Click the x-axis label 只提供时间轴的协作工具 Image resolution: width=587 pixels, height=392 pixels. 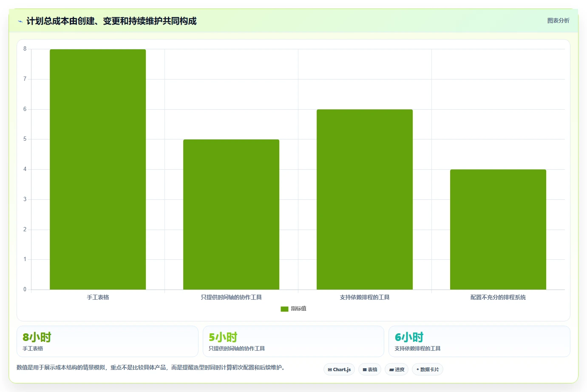[231, 297]
